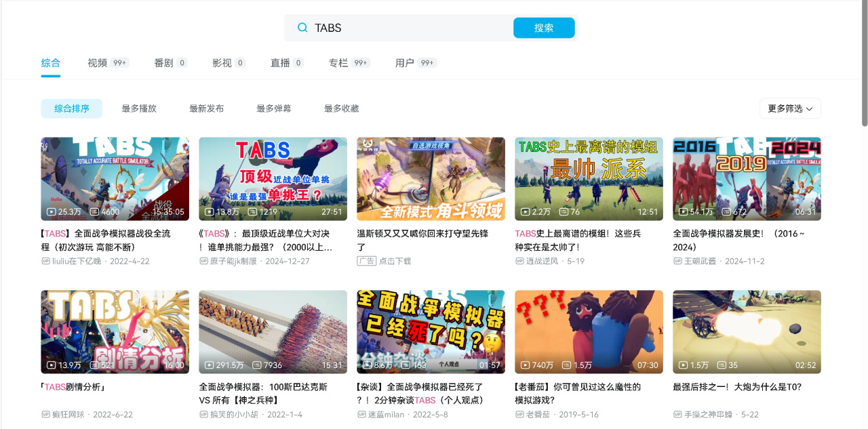This screenshot has width=868, height=429.
Task: Open title 《TABS》：最顶级近战单位大对决
Action: [267, 240]
